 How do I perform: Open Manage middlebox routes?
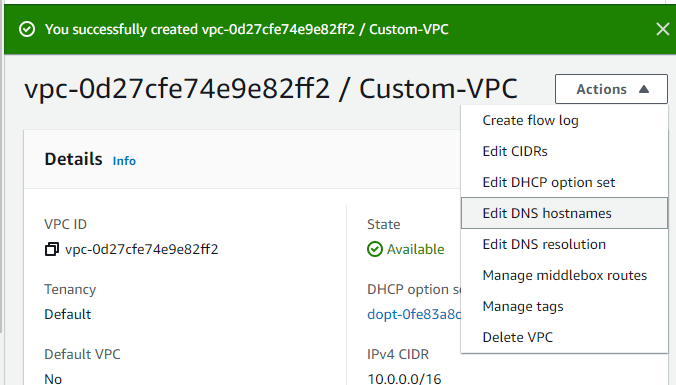click(x=564, y=275)
